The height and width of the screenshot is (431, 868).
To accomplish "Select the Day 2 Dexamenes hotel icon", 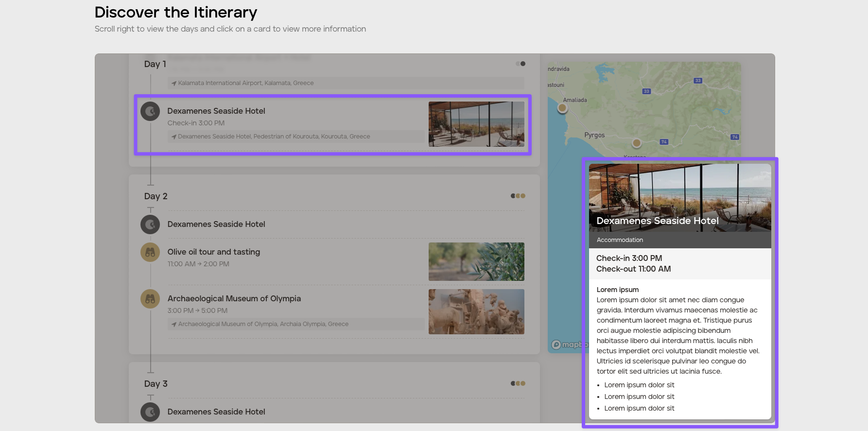I will click(x=150, y=224).
